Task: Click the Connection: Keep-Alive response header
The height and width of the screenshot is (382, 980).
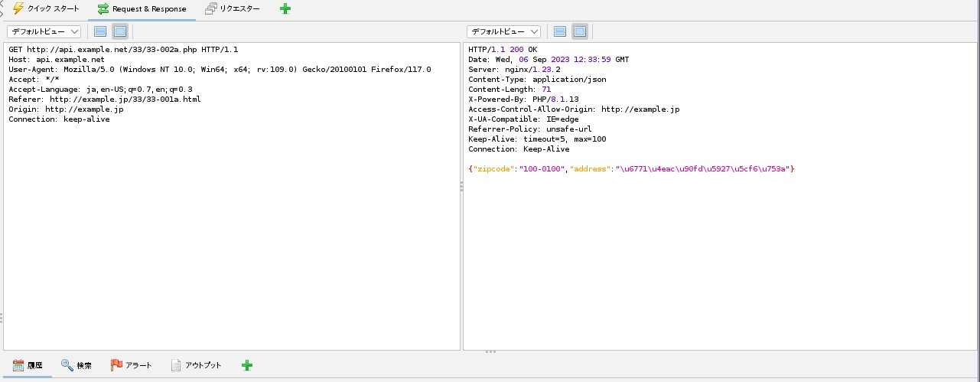Action: [519, 149]
